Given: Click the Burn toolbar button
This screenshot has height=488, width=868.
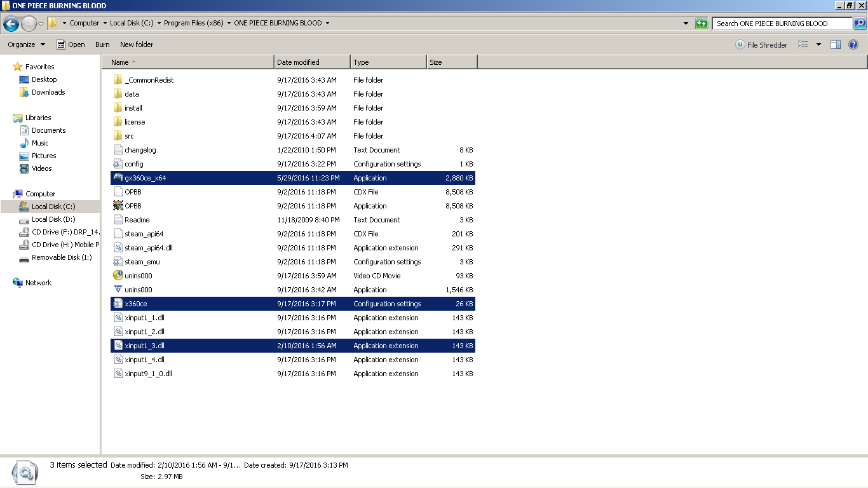Looking at the screenshot, I should coord(102,44).
